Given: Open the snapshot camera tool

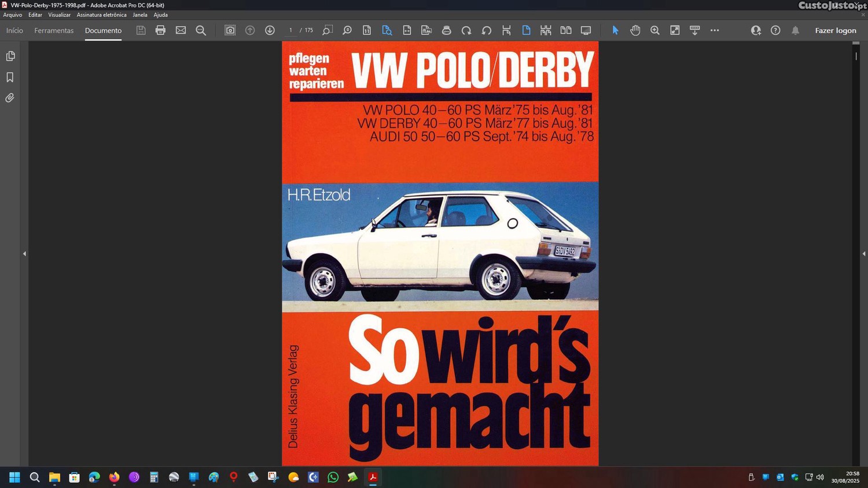Looking at the screenshot, I should click(x=230, y=30).
